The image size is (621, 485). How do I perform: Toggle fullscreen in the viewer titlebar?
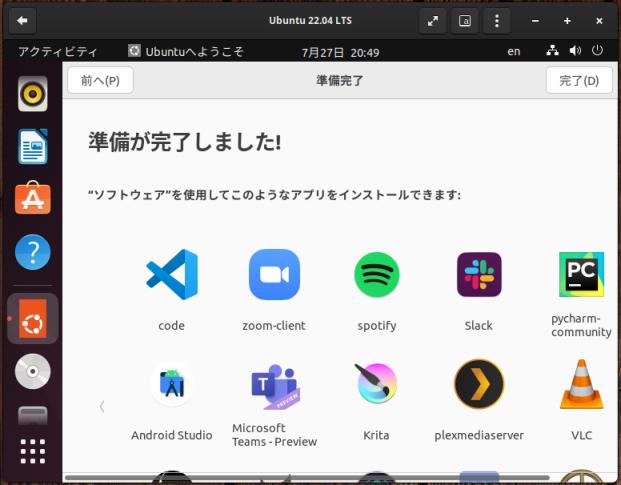pos(433,21)
